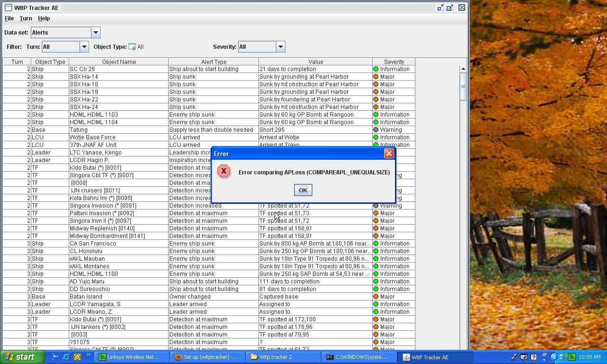The height and width of the screenshot is (364, 607).
Task: Click the green Linksys icon in system tray
Action: pyautogui.click(x=571, y=357)
